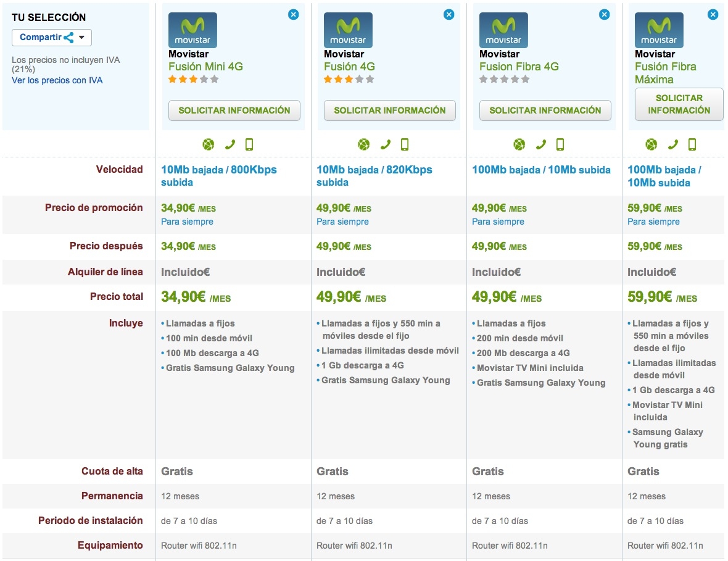Remove Fusion Fibra 4G column with its close icon

[x=605, y=14]
